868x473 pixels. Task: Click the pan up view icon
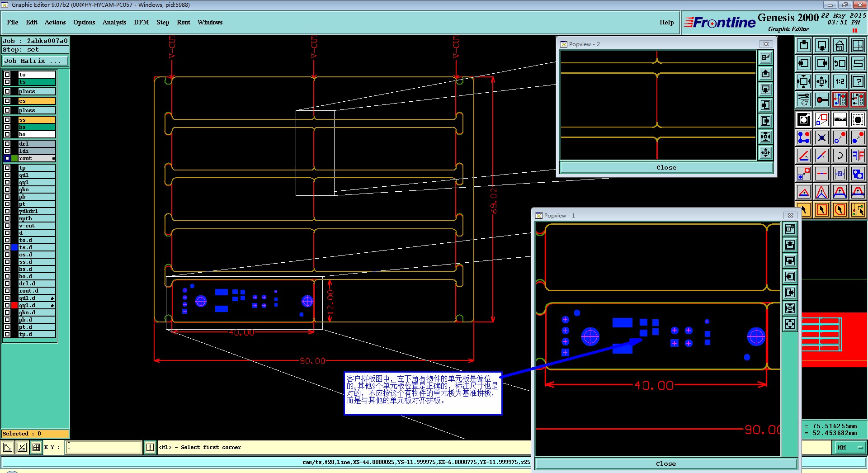804,45
